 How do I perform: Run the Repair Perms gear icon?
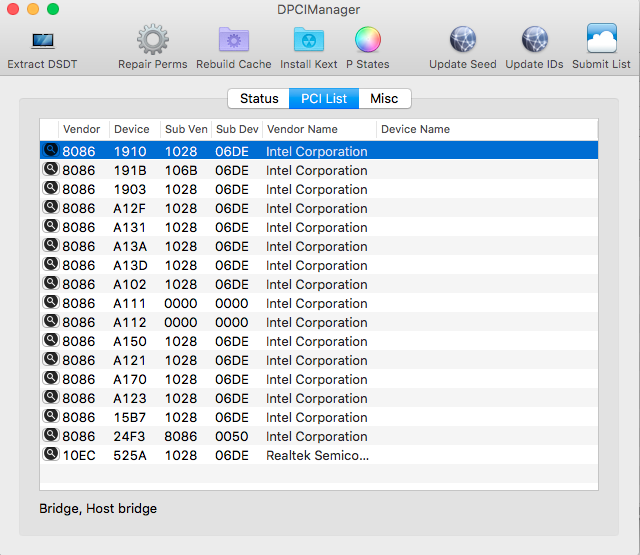(152, 41)
